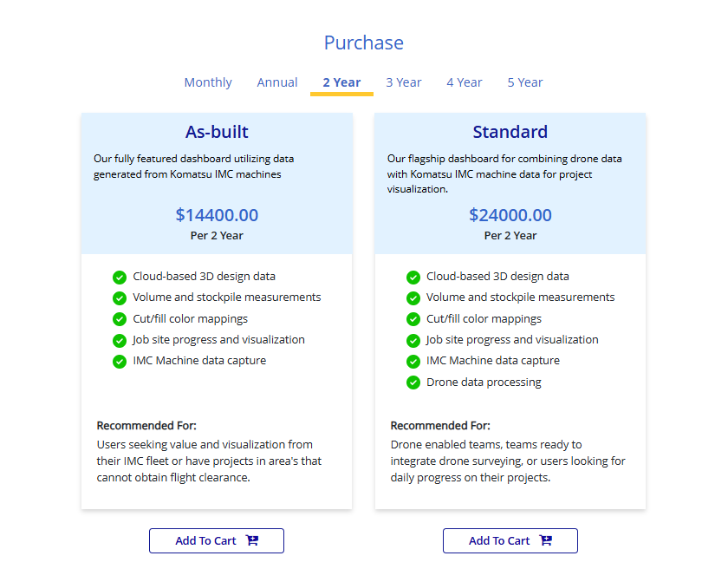Select the 5 Year term tab
This screenshot has height=582, width=728.
525,82
